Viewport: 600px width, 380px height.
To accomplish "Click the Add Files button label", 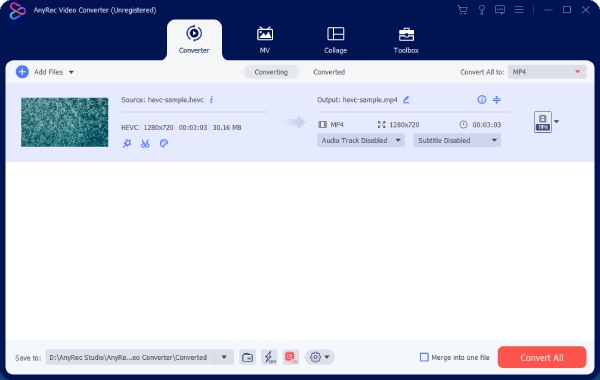I will 48,72.
